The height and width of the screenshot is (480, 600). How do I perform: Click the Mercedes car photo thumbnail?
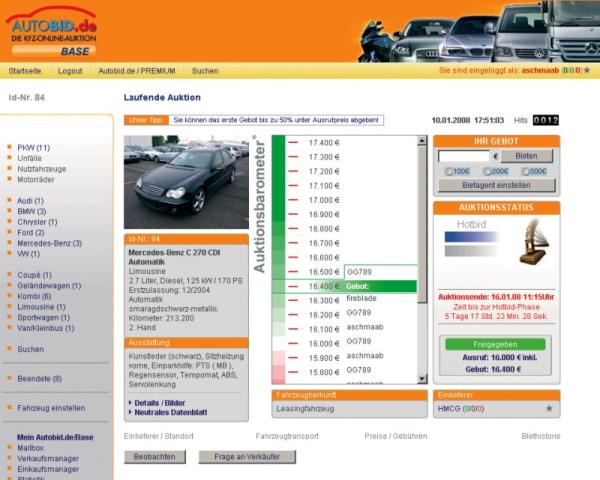point(186,182)
